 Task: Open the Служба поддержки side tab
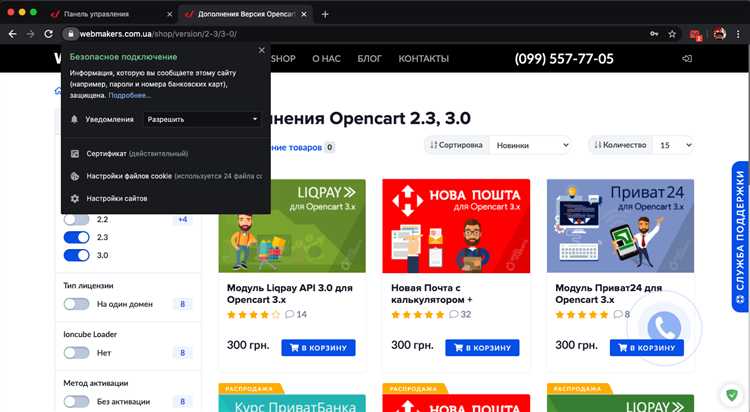click(740, 237)
